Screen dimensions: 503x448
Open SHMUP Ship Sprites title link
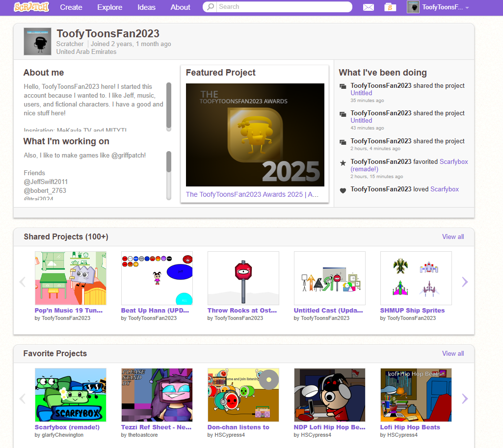coord(413,311)
